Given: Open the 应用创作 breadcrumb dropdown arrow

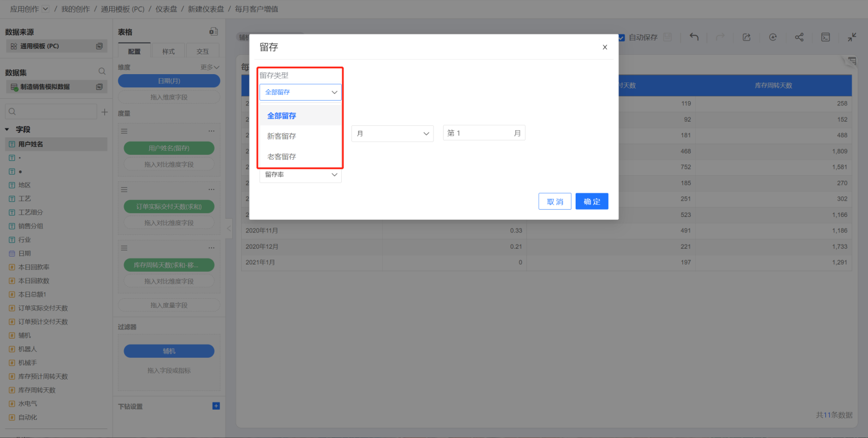Looking at the screenshot, I should [x=46, y=9].
